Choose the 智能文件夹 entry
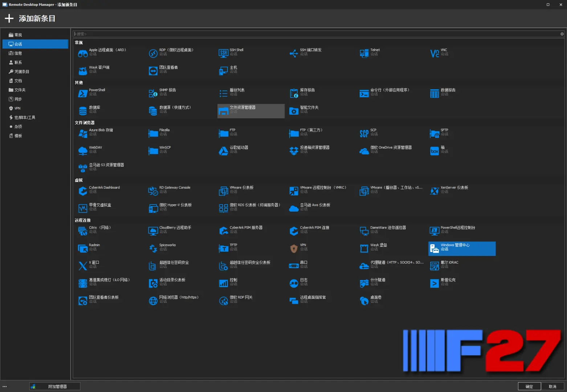 click(x=322, y=111)
